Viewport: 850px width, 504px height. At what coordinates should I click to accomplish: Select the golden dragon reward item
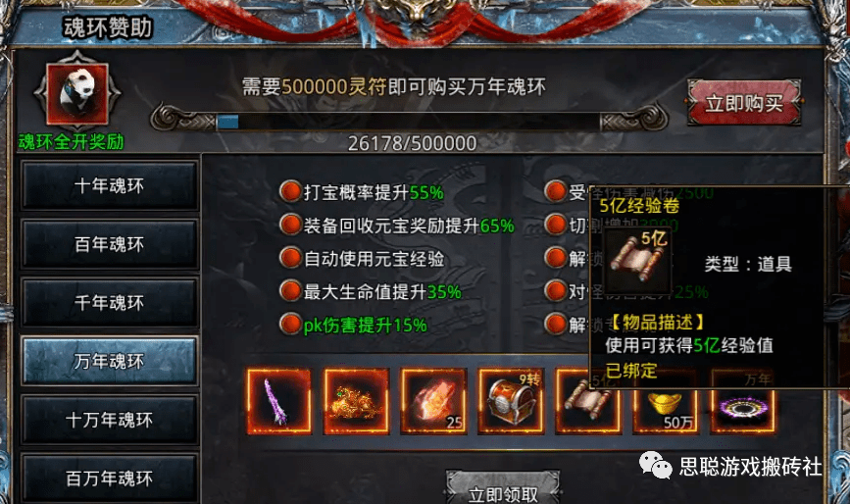point(356,402)
